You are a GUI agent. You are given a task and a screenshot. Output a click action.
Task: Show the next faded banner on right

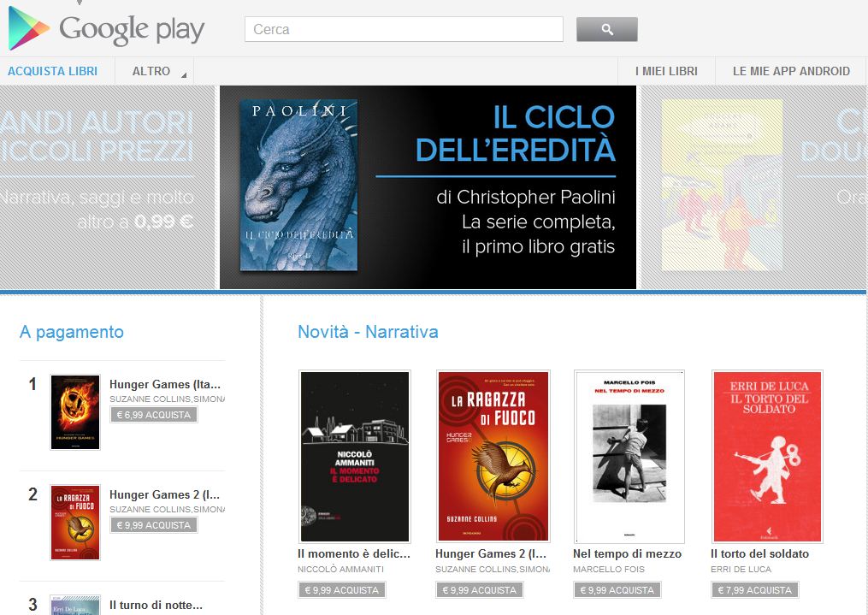pos(753,187)
